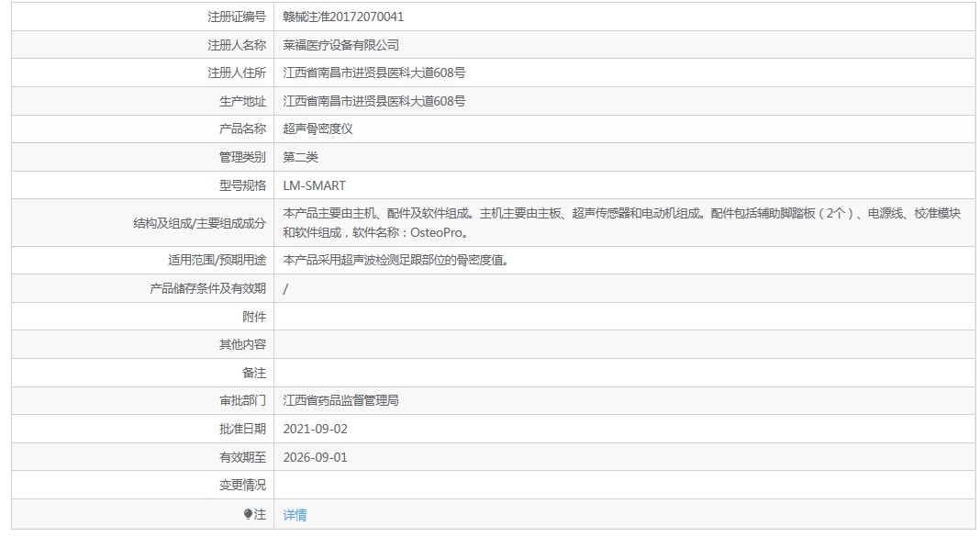Open the 详情 details link

pos(295,514)
